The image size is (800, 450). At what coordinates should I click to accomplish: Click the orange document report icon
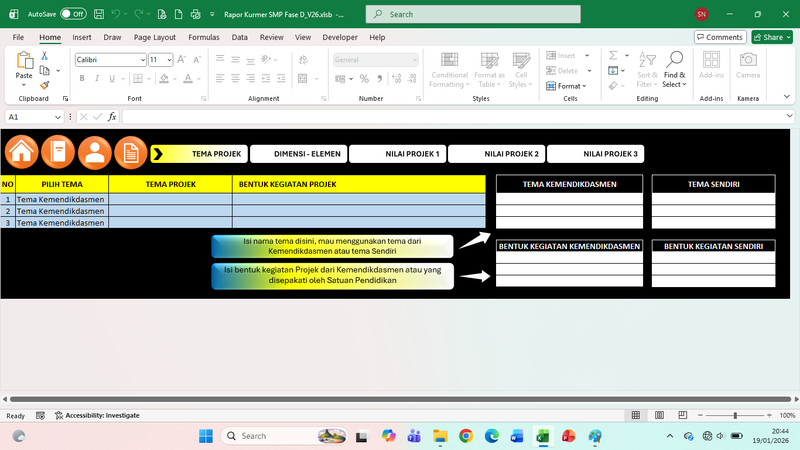pyautogui.click(x=130, y=152)
